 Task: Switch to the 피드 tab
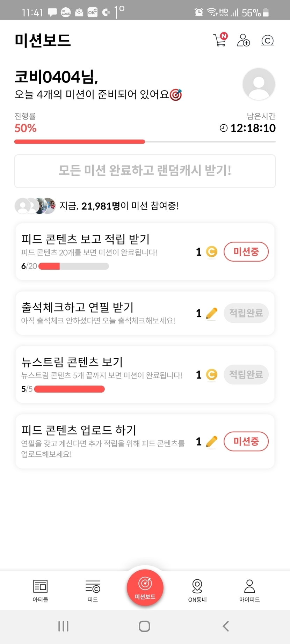[93, 591]
